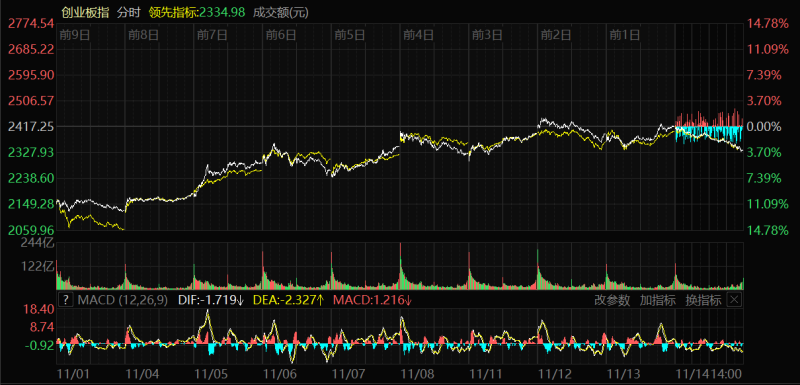Close the MACD indicator panel
800x385 pixels.
point(734,300)
